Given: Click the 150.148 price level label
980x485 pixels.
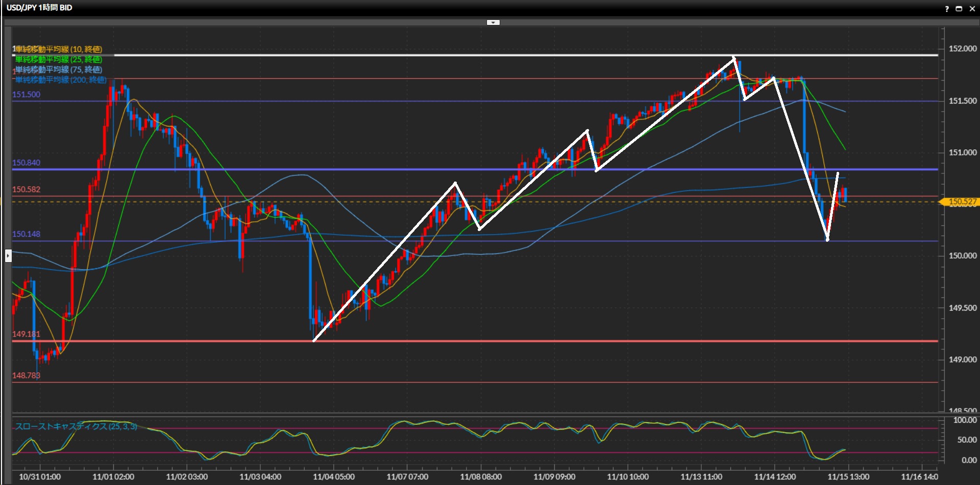Looking at the screenshot, I should tap(26, 234).
